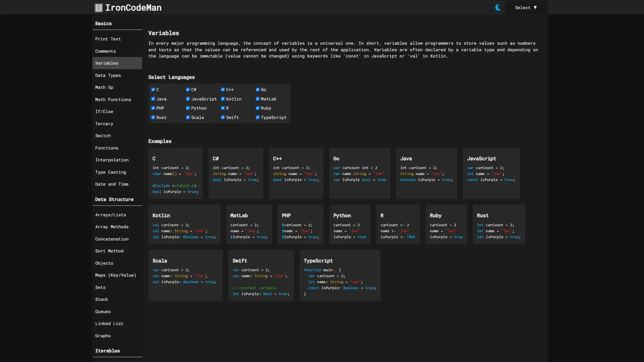This screenshot has height=362, width=644.
Task: Toggle the Rust language checkbox
Action: click(153, 117)
